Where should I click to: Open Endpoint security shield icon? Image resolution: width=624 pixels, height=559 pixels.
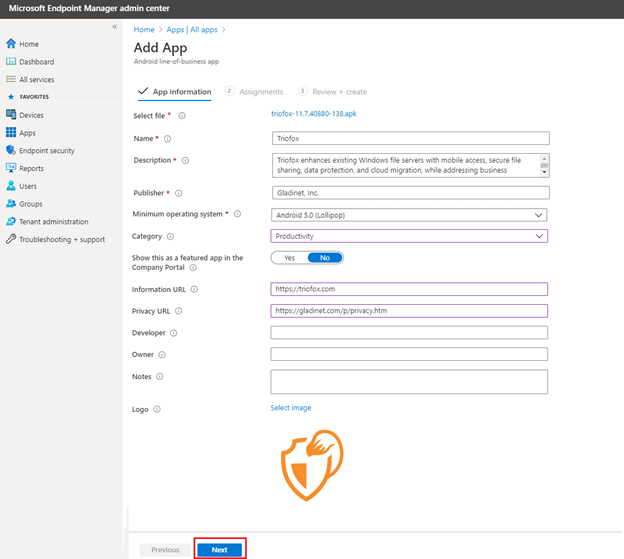[11, 150]
